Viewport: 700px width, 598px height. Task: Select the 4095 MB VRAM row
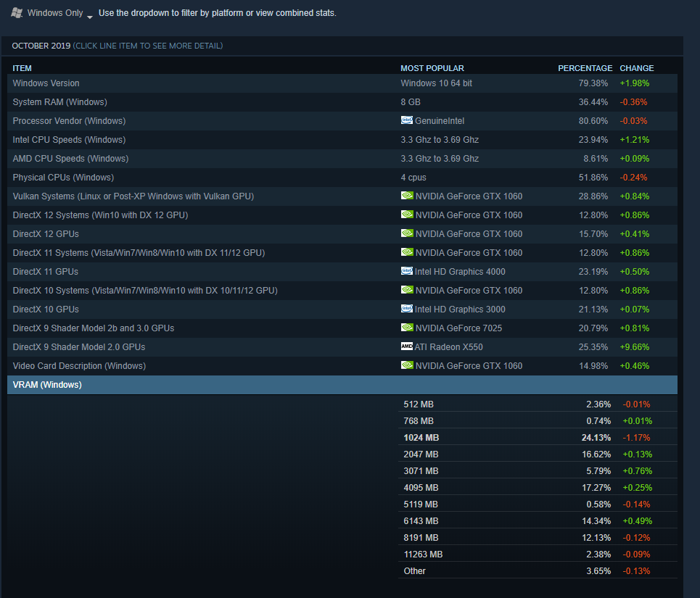(538, 488)
